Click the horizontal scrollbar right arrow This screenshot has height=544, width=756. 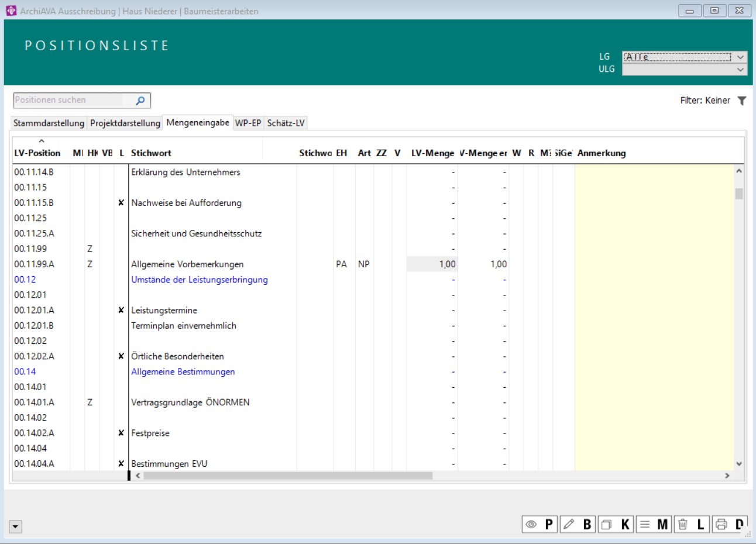727,476
